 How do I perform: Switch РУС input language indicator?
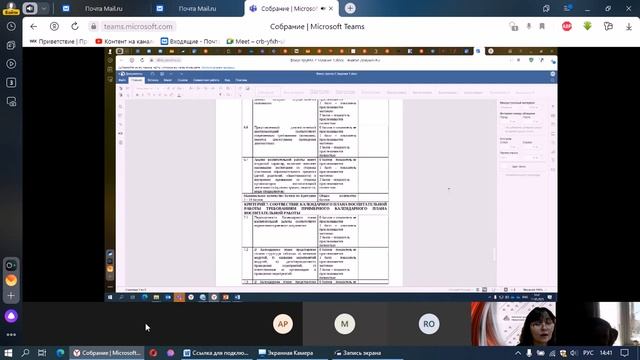[588, 353]
